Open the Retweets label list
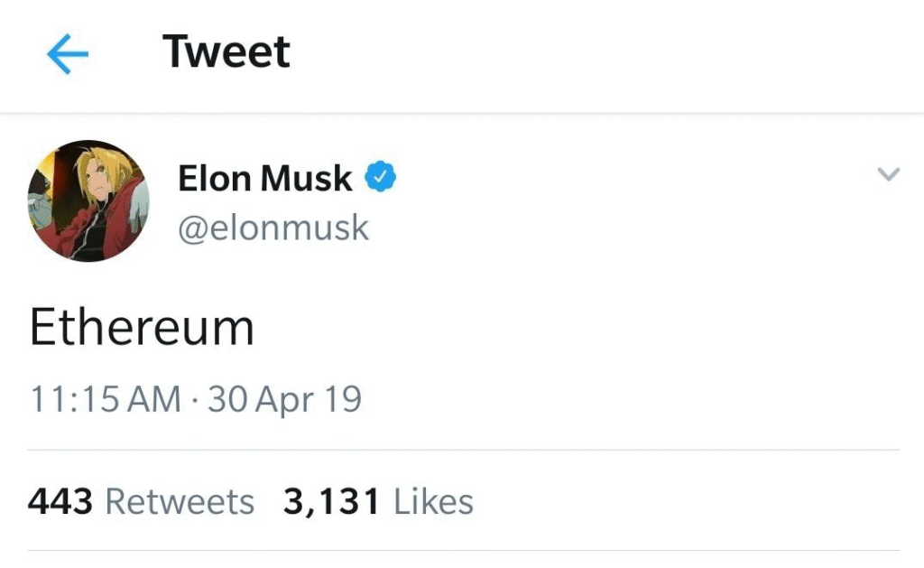Viewport: 924px width, 568px height. click(x=180, y=500)
